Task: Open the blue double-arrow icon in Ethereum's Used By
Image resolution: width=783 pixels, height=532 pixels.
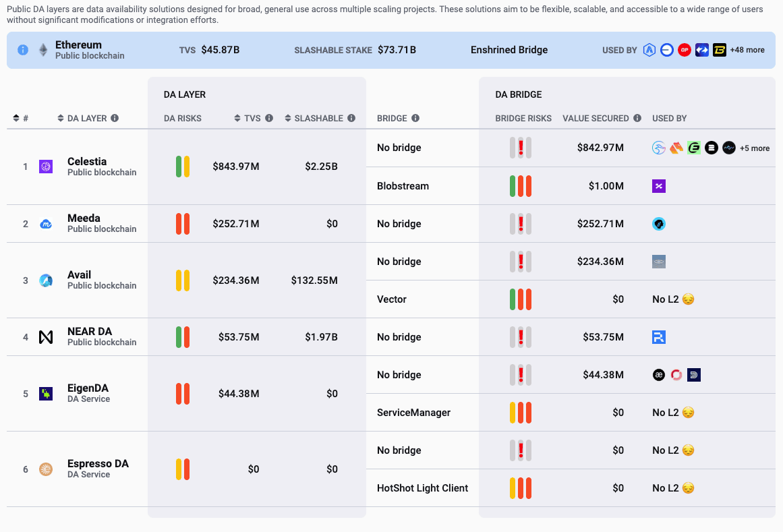Action: [701, 50]
